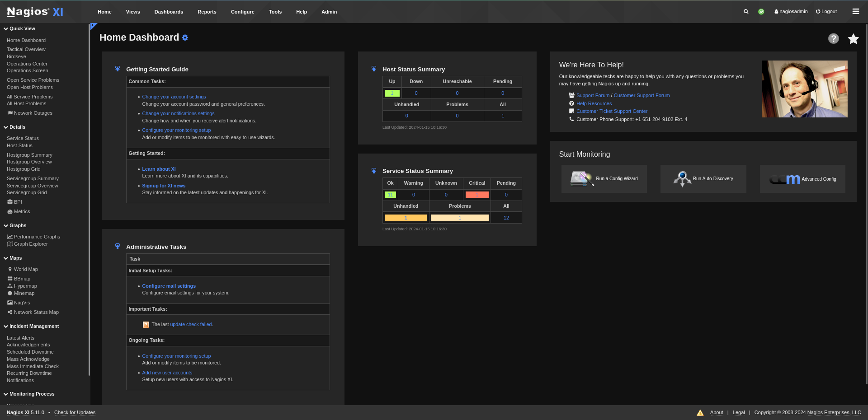The image size is (868, 420).
Task: Click the update check failed icon
Action: (x=146, y=325)
